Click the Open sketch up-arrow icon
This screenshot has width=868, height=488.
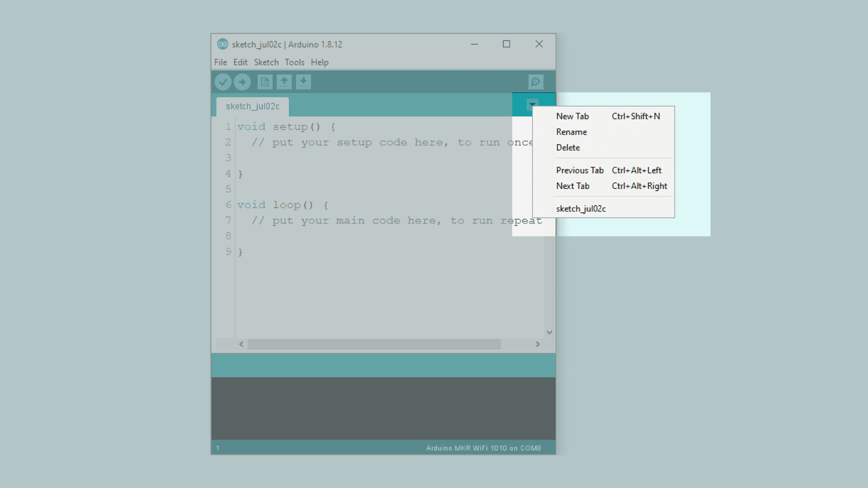284,82
